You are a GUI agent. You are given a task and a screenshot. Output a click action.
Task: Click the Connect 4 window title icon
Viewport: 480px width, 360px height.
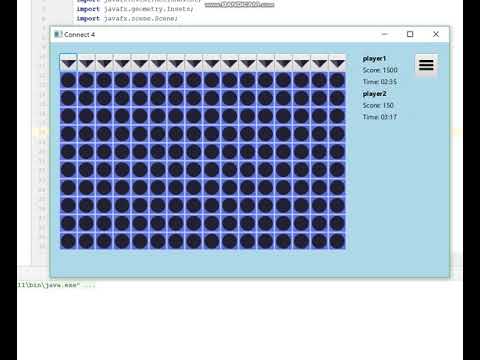[58, 34]
